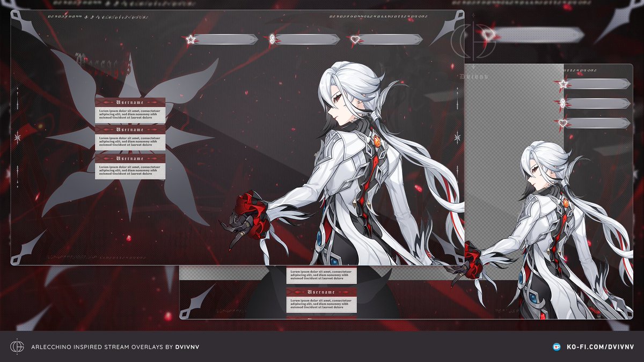Click the label bar beside the side overlay heart icon
644x362 pixels.
pyautogui.click(x=598, y=123)
